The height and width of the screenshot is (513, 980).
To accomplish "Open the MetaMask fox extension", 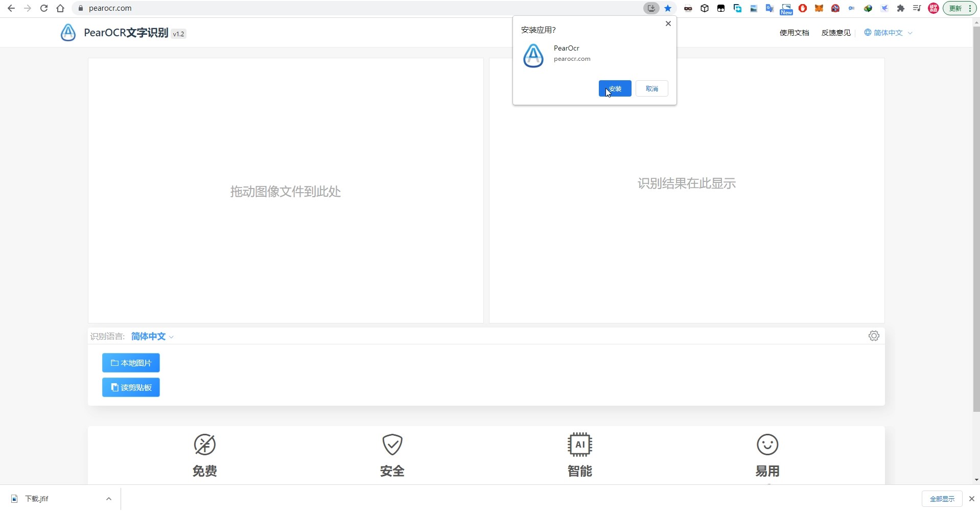I will point(819,8).
